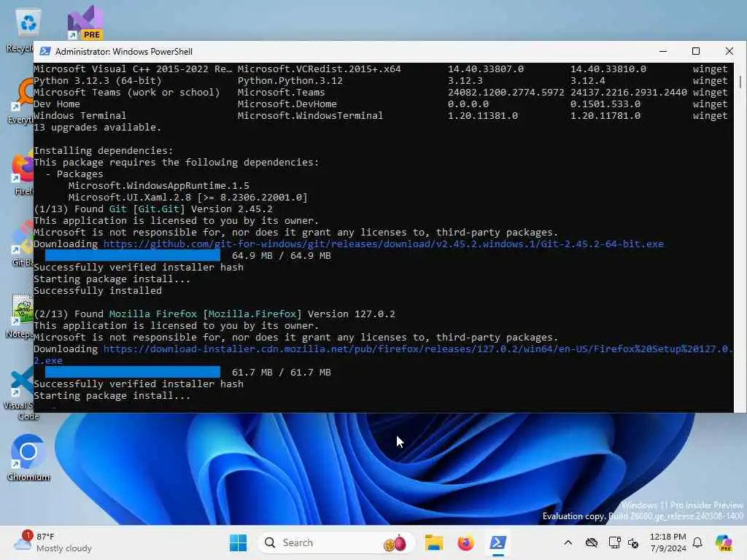Click the network display tray icon

pyautogui.click(x=614, y=542)
